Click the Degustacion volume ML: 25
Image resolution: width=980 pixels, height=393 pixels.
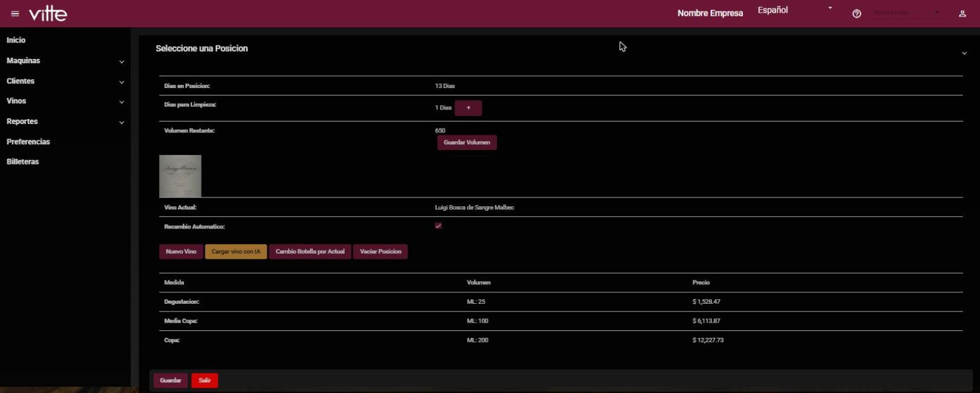pos(476,302)
